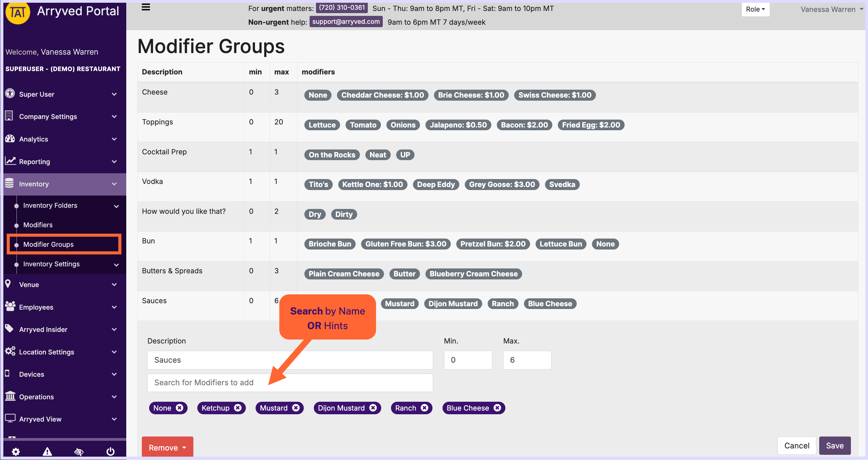The height and width of the screenshot is (460, 868).
Task: Click the Reporting chart icon
Action: point(10,161)
